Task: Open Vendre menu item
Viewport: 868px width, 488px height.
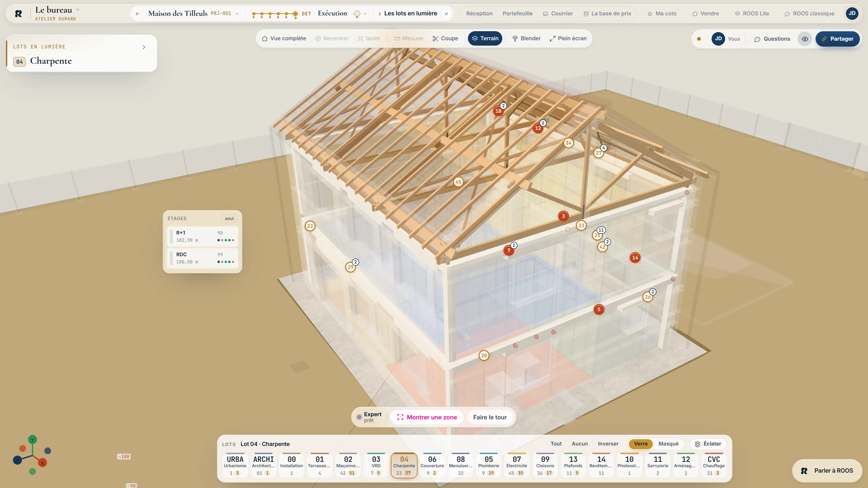Action: click(x=706, y=14)
